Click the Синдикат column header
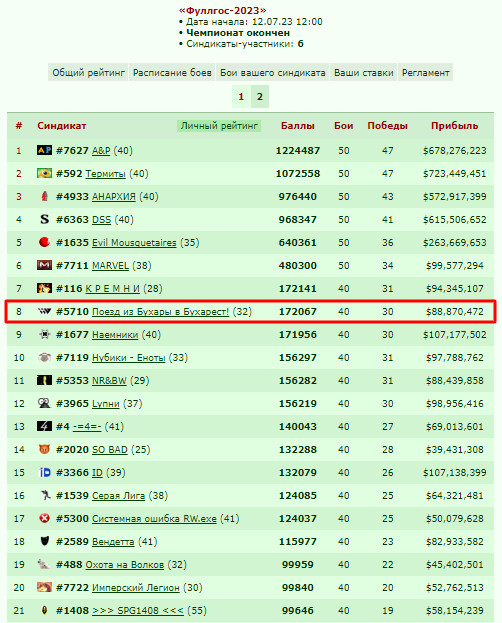The width and height of the screenshot is (502, 623). coord(62,126)
